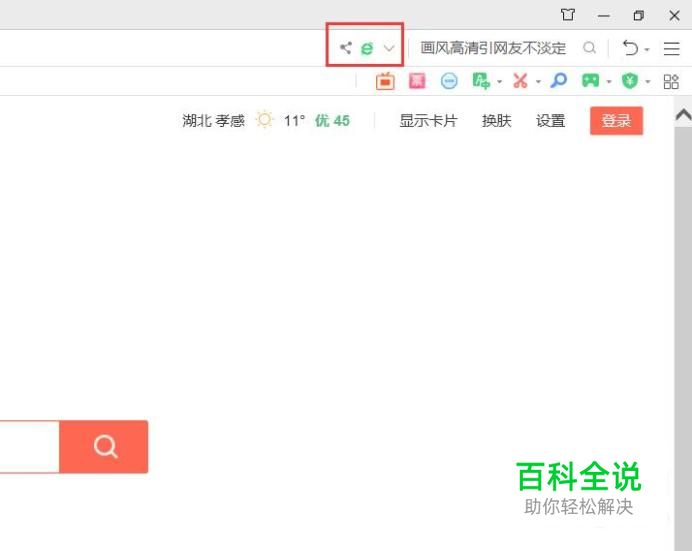Click the 显示卡片 link

pyautogui.click(x=428, y=120)
